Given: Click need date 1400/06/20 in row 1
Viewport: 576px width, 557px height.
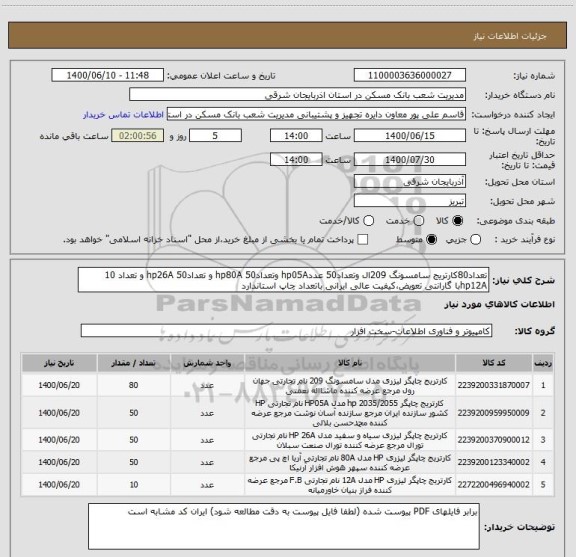Looking at the screenshot, I should 59,385.
